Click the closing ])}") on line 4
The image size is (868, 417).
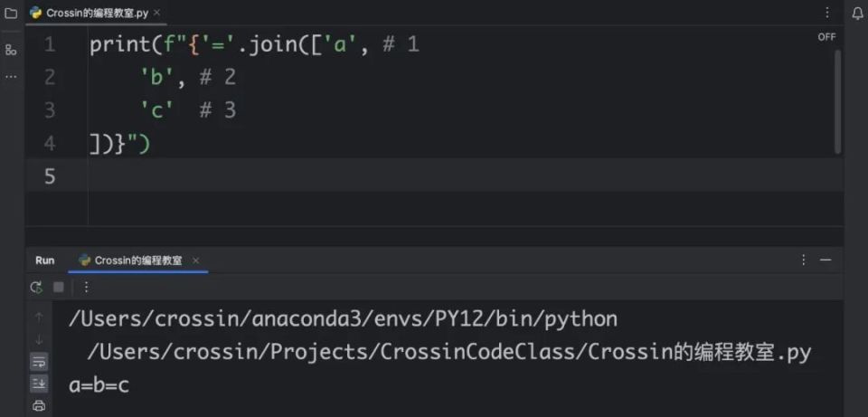[x=119, y=144]
